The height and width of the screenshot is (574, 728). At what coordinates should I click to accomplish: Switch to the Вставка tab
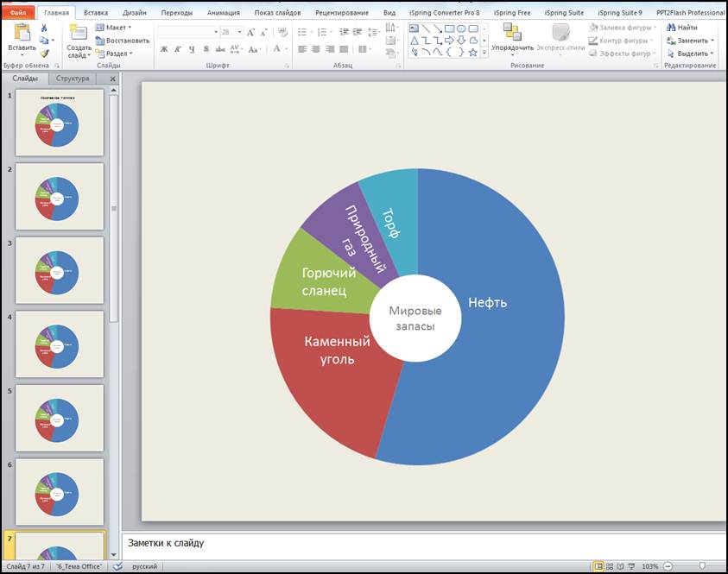(x=96, y=13)
